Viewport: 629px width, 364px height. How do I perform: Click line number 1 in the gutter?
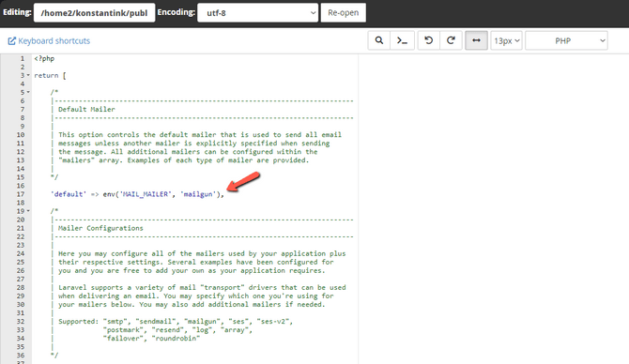[23, 58]
